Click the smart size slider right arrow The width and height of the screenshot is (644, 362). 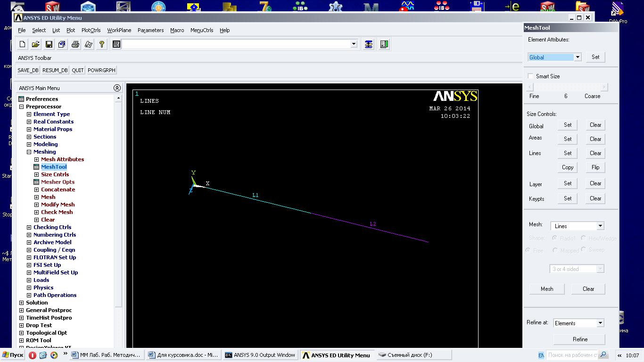604,87
